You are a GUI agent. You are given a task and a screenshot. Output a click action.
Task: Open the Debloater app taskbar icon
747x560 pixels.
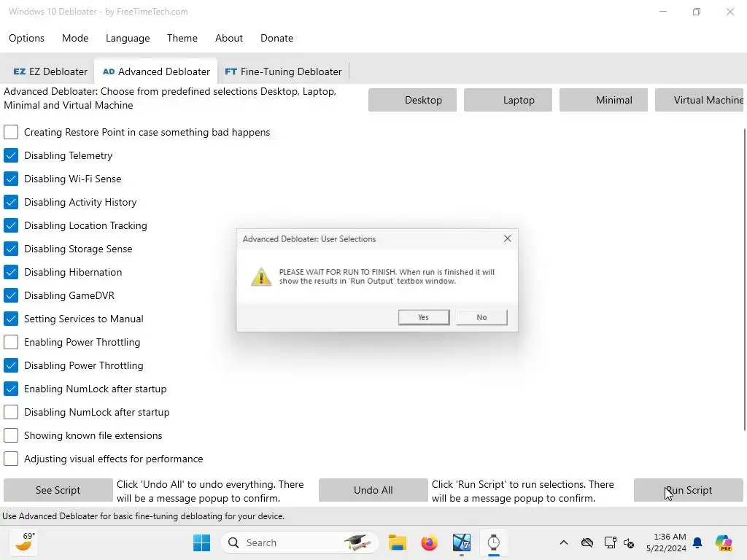pyautogui.click(x=462, y=542)
